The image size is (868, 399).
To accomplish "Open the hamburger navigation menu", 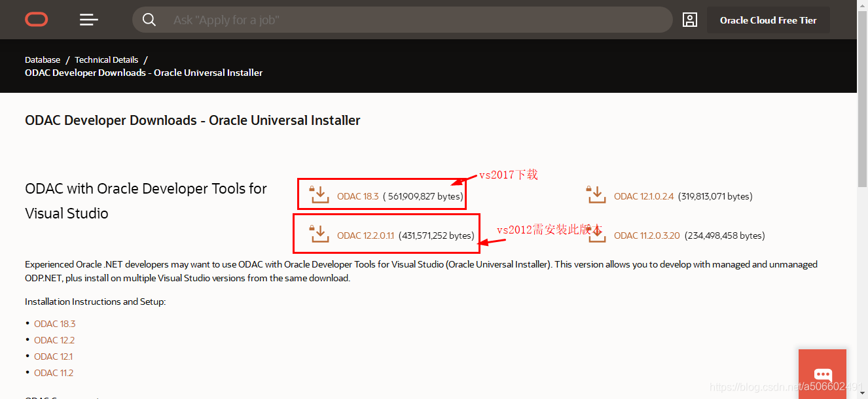I will 89,20.
